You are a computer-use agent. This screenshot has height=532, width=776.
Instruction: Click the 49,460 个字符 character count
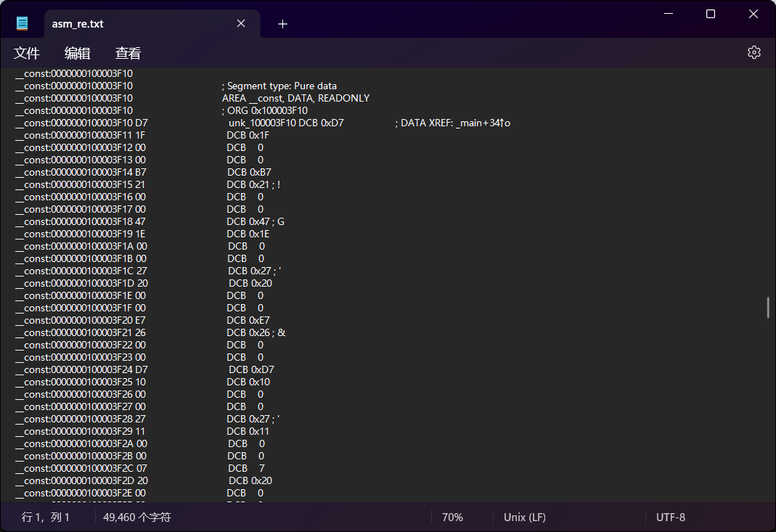137,517
